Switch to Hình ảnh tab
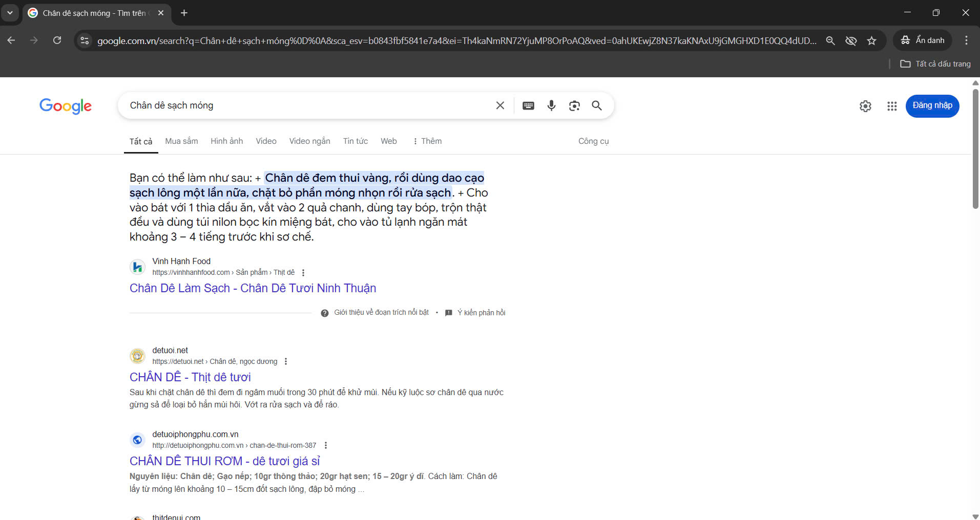The image size is (980, 520). pyautogui.click(x=227, y=141)
